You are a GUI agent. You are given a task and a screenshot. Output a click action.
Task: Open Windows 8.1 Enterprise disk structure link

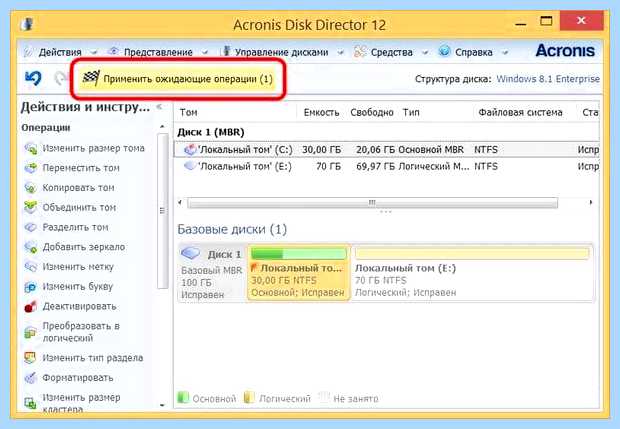[548, 79]
